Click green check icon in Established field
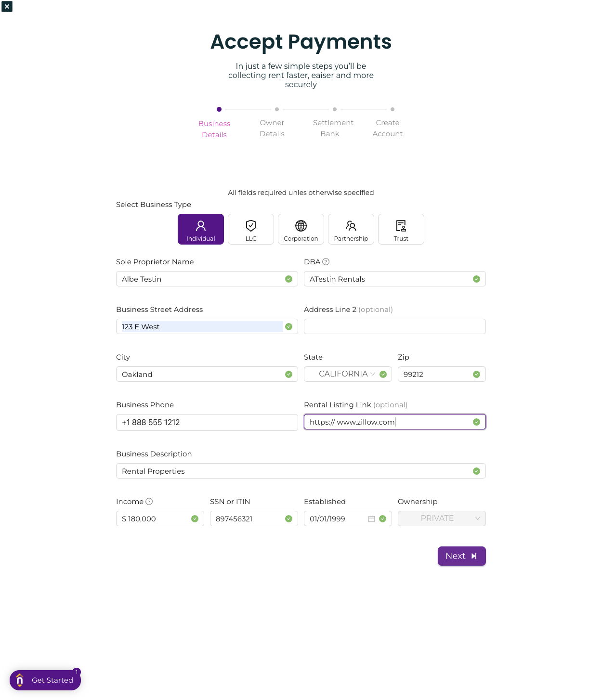This screenshot has width=602, height=700. tap(382, 519)
